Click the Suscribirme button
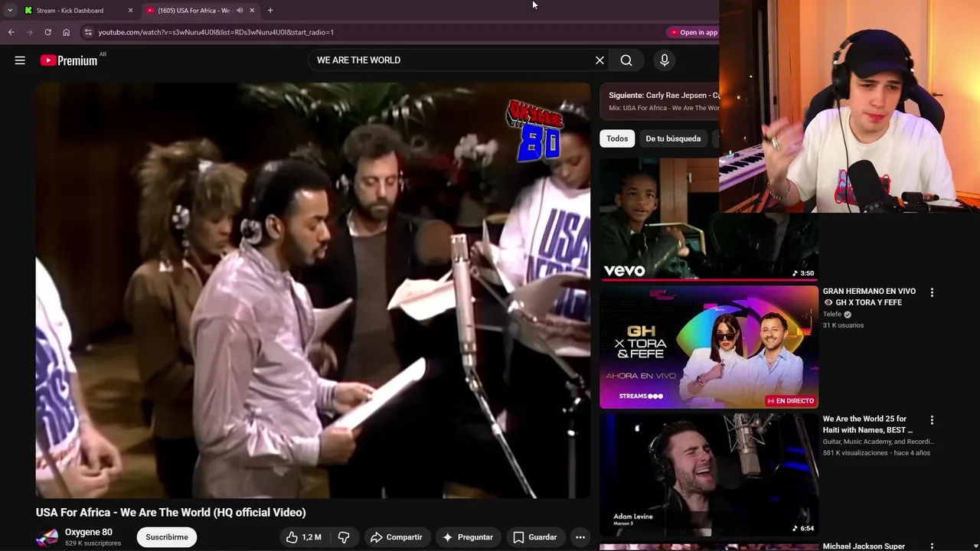The image size is (980, 551). [x=167, y=537]
